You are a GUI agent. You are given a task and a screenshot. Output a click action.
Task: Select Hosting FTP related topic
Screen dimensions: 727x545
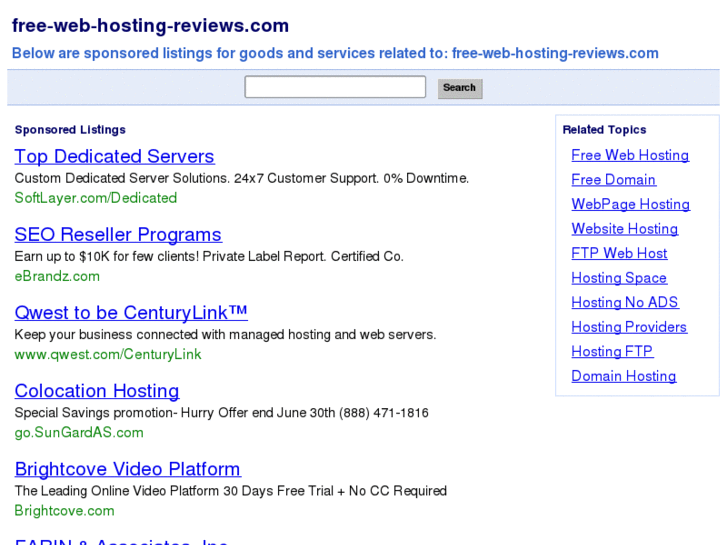tap(612, 352)
